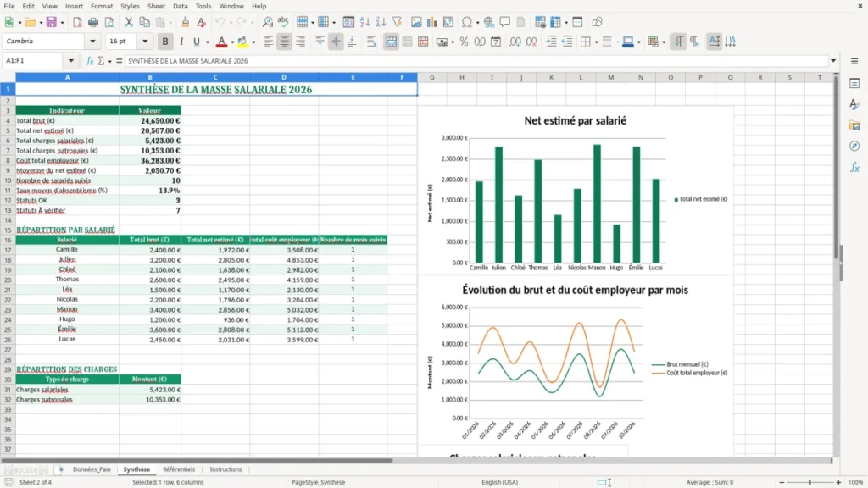Apply yellow background color swatch

[242, 42]
